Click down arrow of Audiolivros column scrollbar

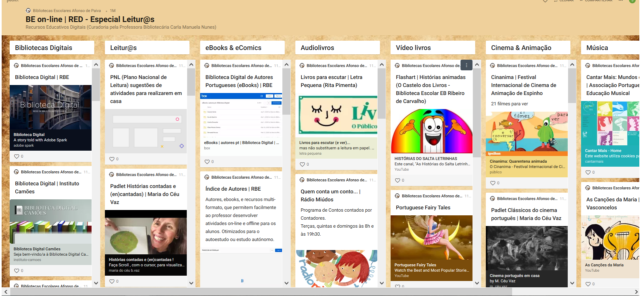[x=382, y=283]
